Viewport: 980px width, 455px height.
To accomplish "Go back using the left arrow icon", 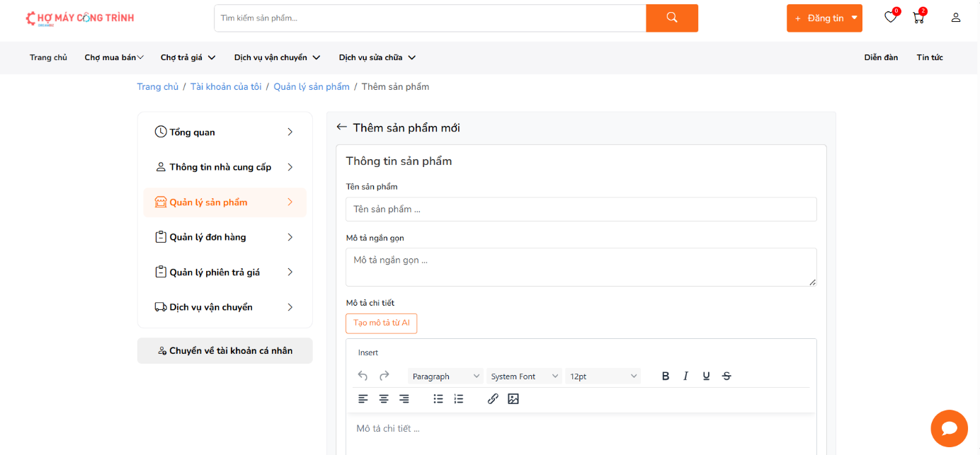I will pos(341,127).
